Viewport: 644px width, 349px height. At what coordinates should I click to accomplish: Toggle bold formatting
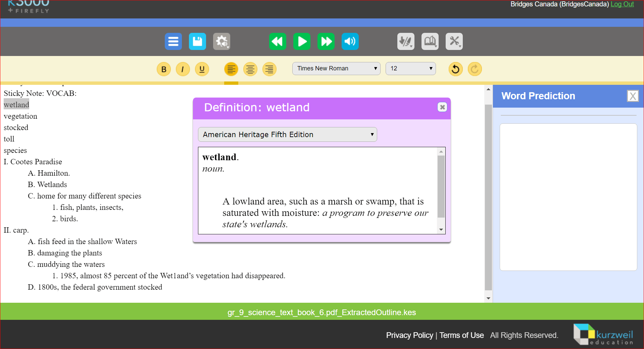pyautogui.click(x=164, y=69)
